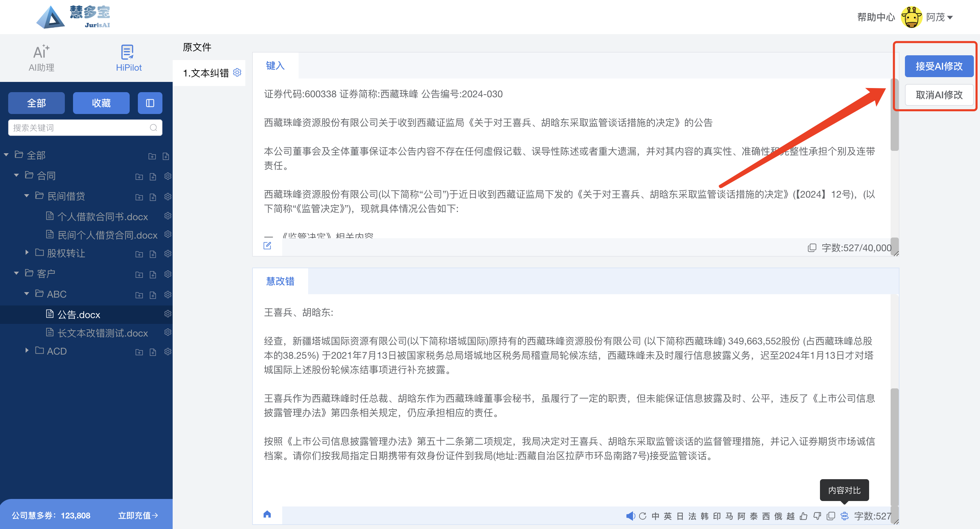Screen dimensions: 980x529
Task: Open settings gear for 个人借款合同书.docx
Action: (168, 215)
